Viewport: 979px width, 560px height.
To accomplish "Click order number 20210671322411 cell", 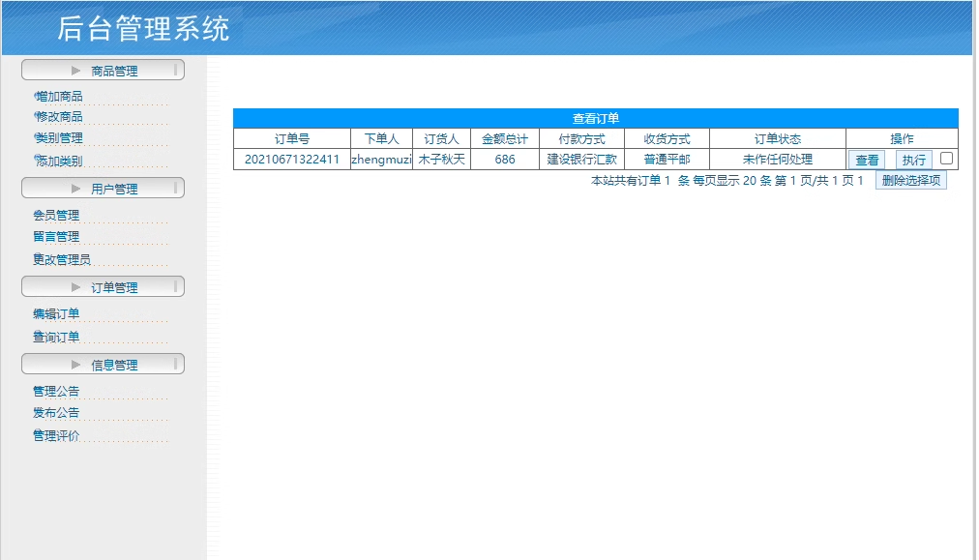I will click(x=291, y=160).
